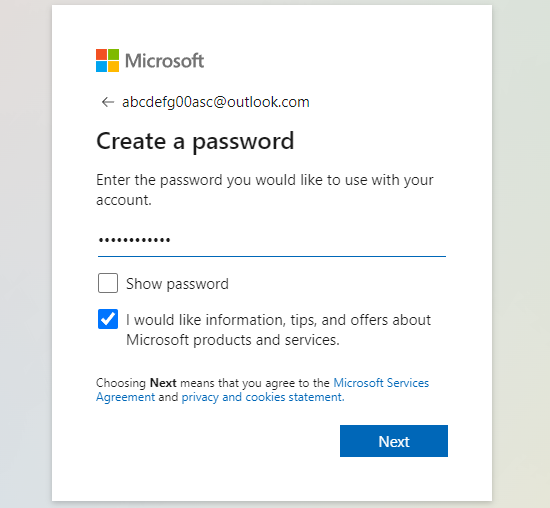Click the back arrow beside the email
The image size is (550, 508).
[x=108, y=102]
